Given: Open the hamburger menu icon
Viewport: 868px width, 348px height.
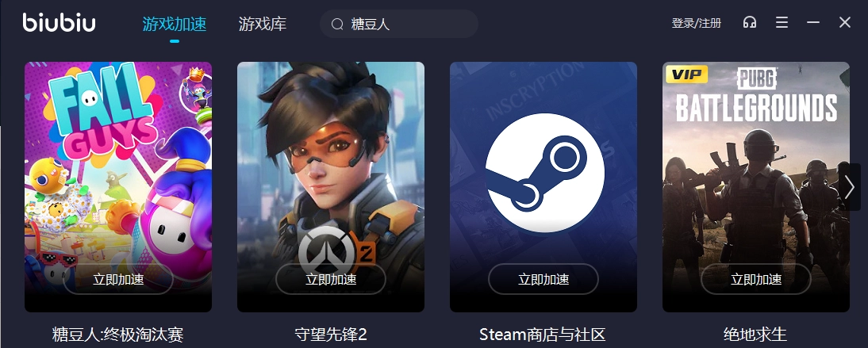Looking at the screenshot, I should point(782,23).
